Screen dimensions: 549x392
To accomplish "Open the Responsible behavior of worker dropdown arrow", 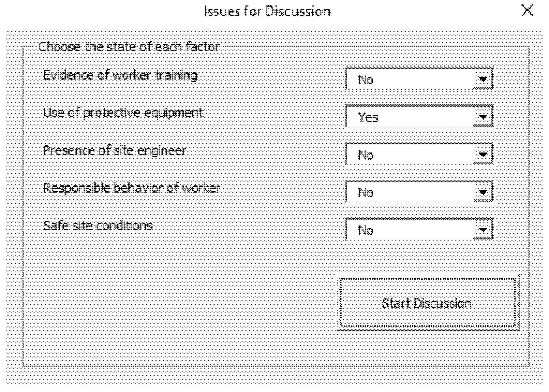I will [x=483, y=192].
